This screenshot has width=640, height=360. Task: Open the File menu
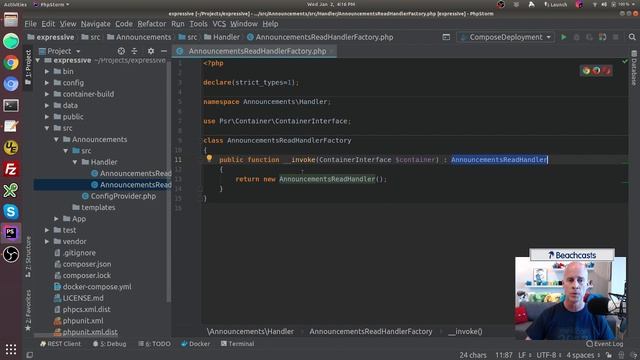[x=30, y=24]
